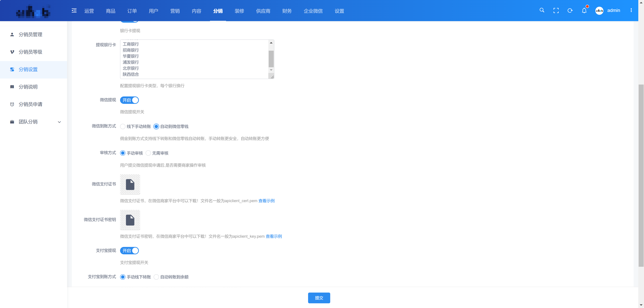The width and height of the screenshot is (644, 308).
Task: Open the admin user dropdown
Action: click(x=613, y=11)
